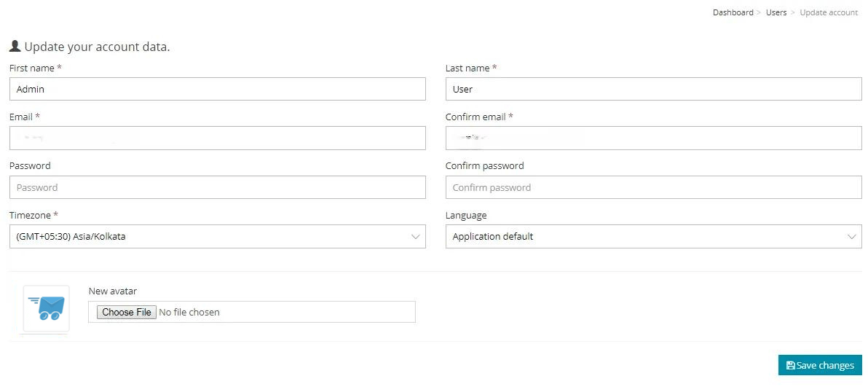Viewport: 868px width, 392px height.
Task: Click the Update account breadcrumb item
Action: click(829, 12)
